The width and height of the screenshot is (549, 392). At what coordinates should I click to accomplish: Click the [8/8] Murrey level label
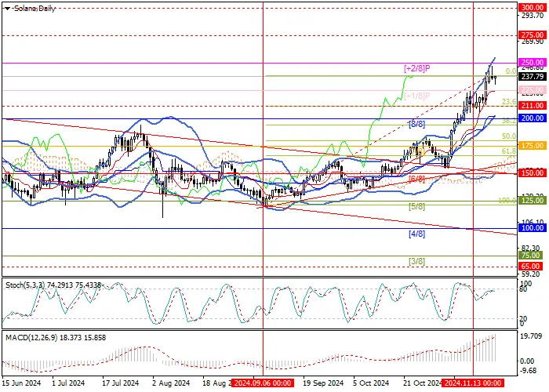click(417, 124)
